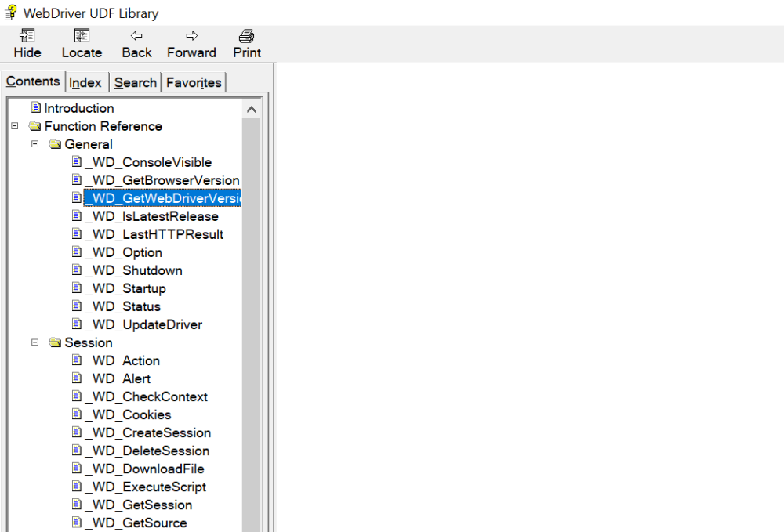Collapse the Session folder node

click(35, 342)
